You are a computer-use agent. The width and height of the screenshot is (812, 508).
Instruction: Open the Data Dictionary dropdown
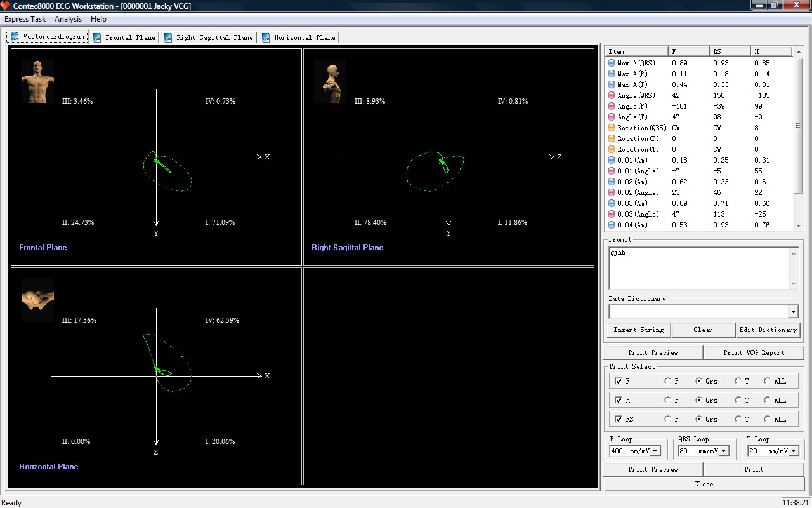coord(792,312)
